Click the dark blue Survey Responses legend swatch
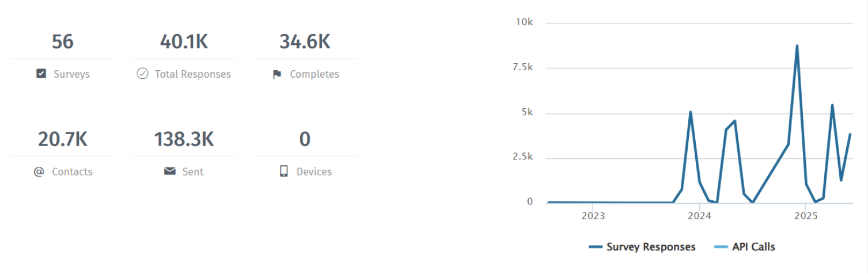868x274 pixels. coord(595,248)
